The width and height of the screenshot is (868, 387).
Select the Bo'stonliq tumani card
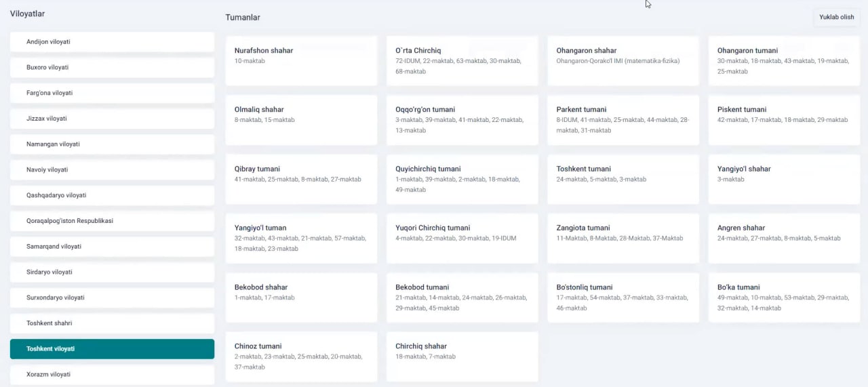coord(623,298)
